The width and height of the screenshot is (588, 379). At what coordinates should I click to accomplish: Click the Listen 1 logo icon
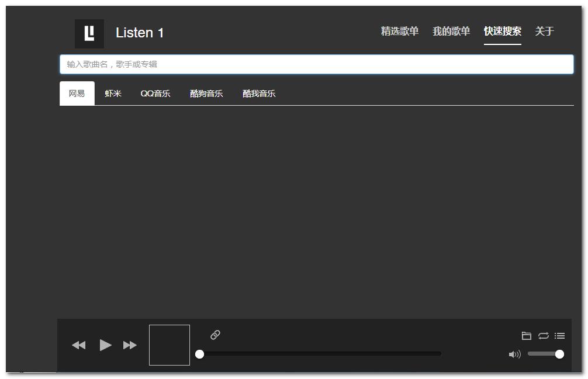(x=88, y=33)
